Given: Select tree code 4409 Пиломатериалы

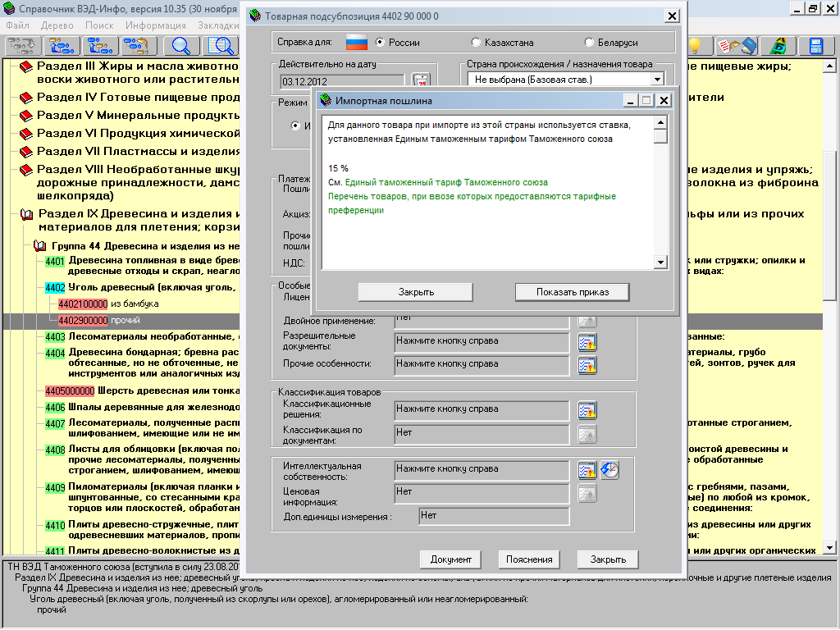Looking at the screenshot, I should pos(55,488).
